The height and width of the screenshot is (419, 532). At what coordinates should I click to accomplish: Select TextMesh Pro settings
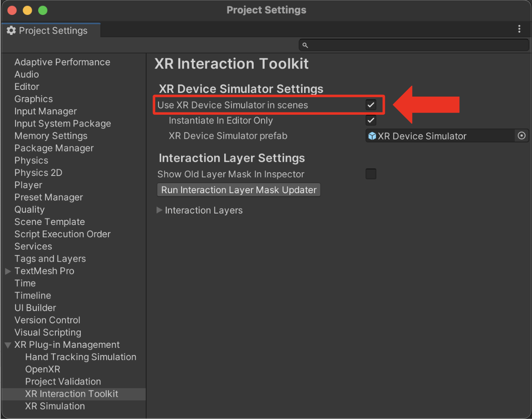44,271
